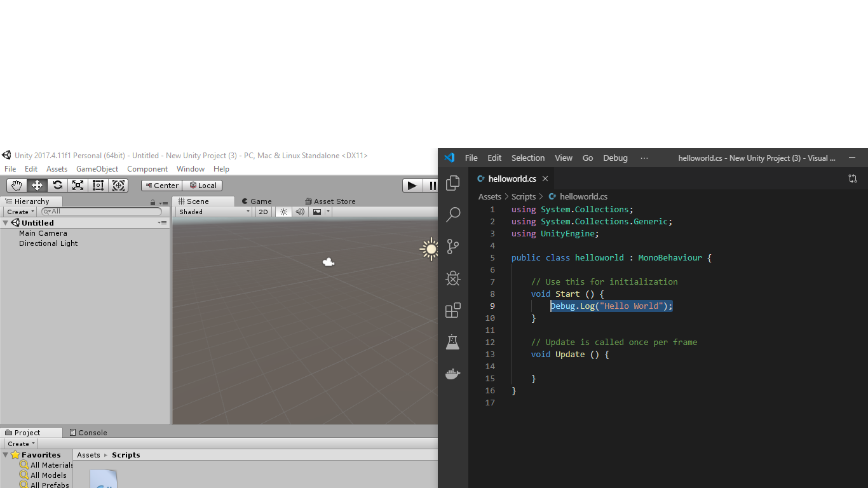Toggle pivot mode with Center button
The image size is (868, 488).
[x=161, y=186]
